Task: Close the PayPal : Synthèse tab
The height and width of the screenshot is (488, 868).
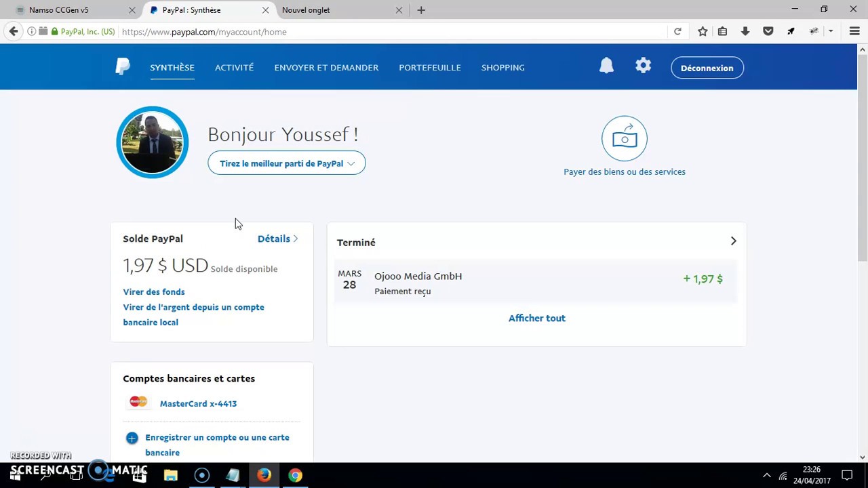Action: pos(265,10)
